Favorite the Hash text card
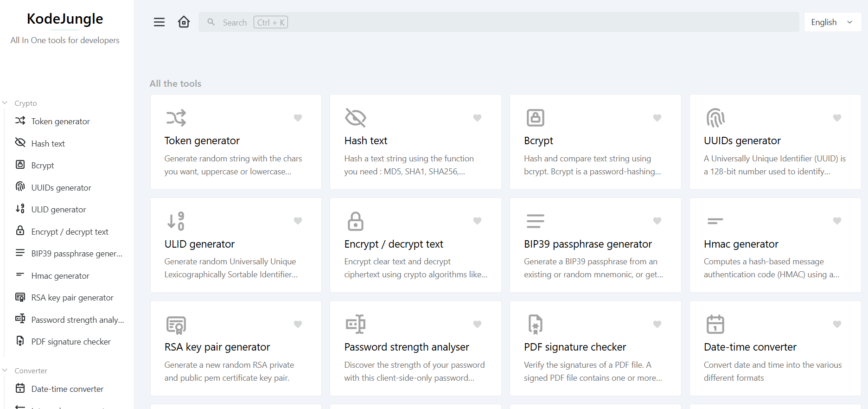This screenshot has height=409, width=868. [x=477, y=118]
